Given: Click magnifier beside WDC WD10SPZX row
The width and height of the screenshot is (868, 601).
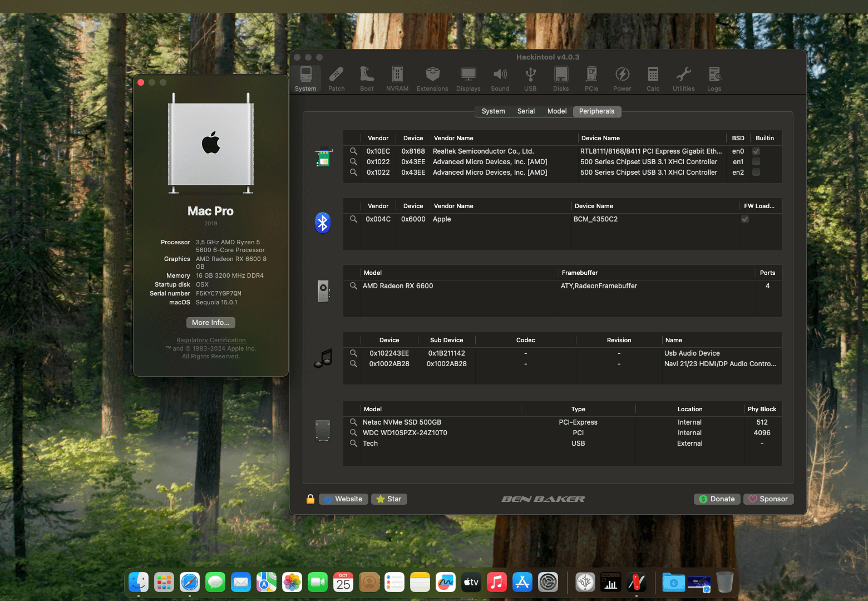Looking at the screenshot, I should point(353,433).
